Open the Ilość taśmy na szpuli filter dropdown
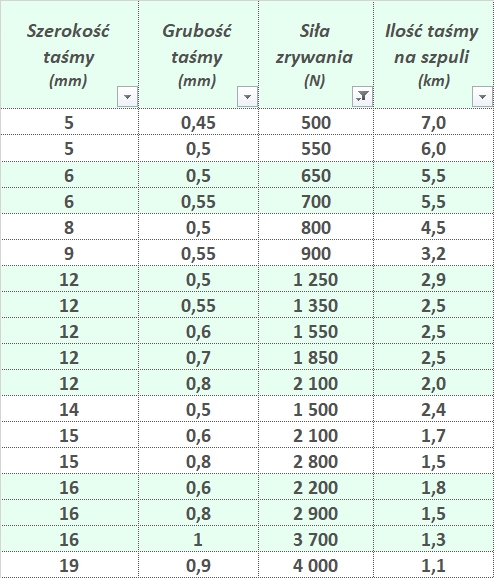Image resolution: width=494 pixels, height=578 pixels. click(x=482, y=97)
